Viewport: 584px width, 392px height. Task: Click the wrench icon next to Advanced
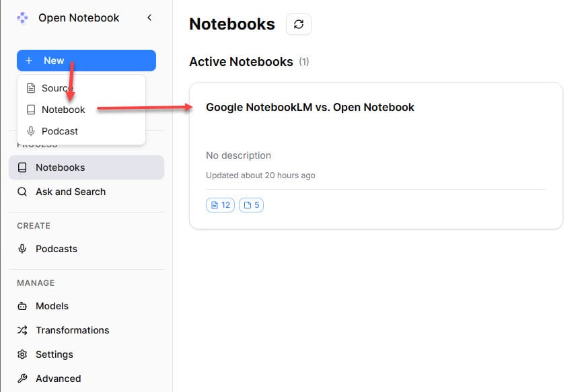click(x=22, y=379)
